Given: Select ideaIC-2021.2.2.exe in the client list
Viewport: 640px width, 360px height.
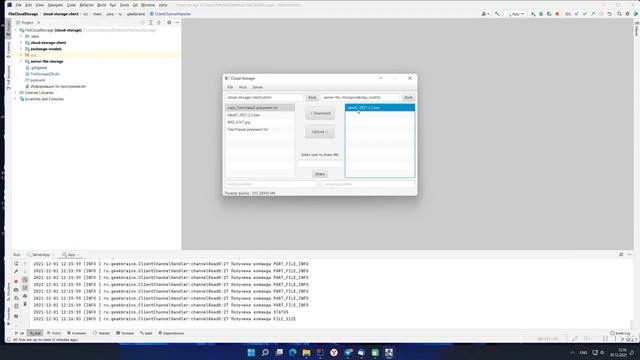Looking at the screenshot, I should coord(260,115).
